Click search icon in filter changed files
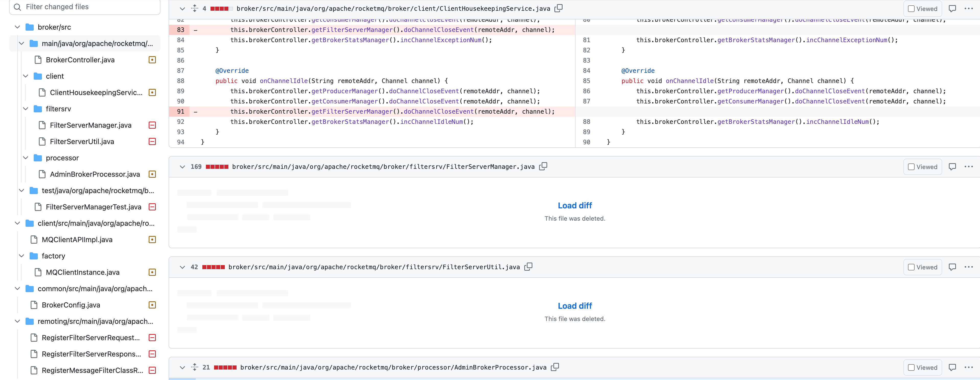This screenshot has width=980, height=380. click(x=17, y=7)
